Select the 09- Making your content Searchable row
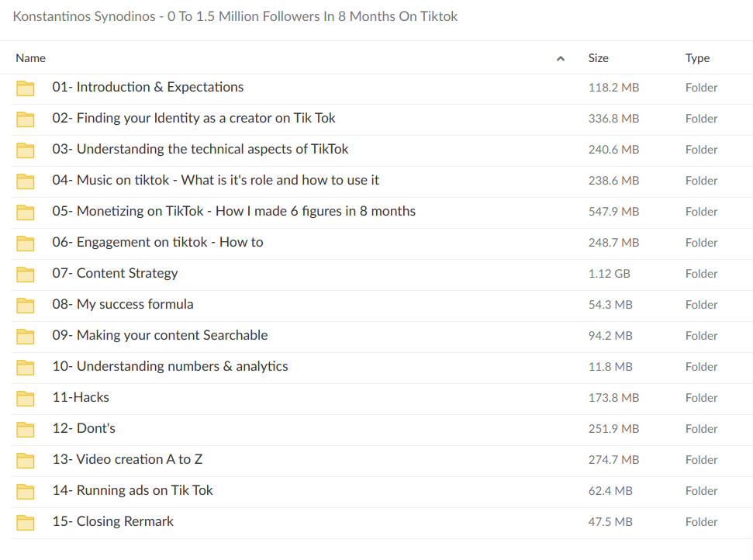Viewport: 753px width, 560px height. click(x=160, y=335)
